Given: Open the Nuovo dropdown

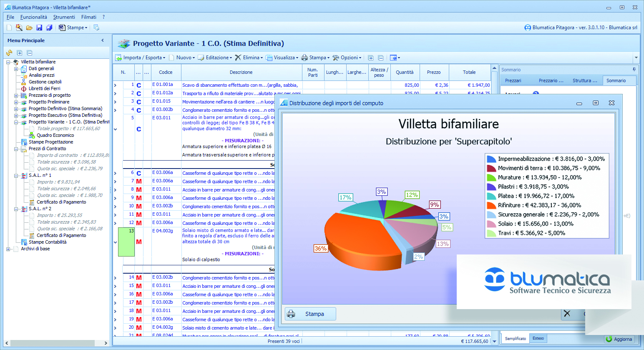Looking at the screenshot, I should [x=181, y=58].
